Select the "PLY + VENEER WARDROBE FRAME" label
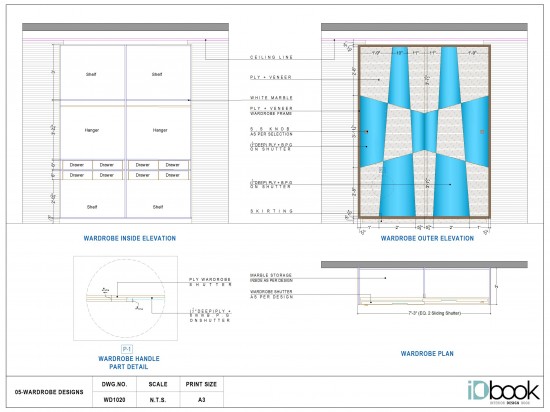This screenshot has height=412, width=550. [x=271, y=111]
